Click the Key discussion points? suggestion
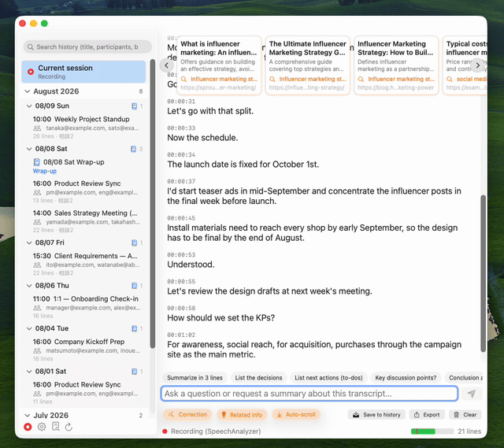 click(x=406, y=378)
